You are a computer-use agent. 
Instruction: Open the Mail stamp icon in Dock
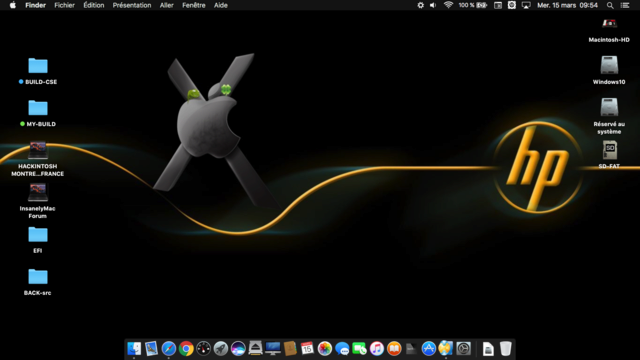[151, 349]
